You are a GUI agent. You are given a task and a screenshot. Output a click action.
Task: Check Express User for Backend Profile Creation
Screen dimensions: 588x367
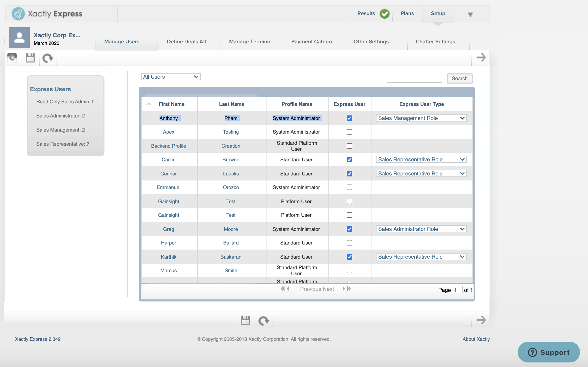350,146
